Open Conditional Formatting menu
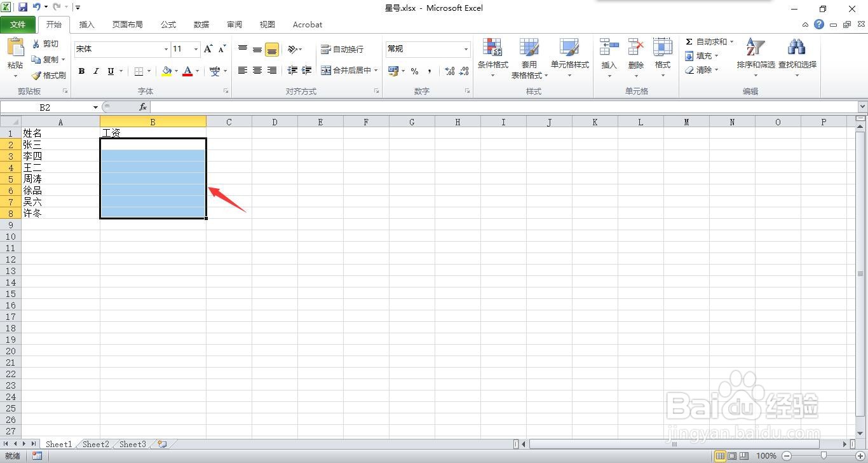Screen dimensions: 868x463 (x=493, y=58)
